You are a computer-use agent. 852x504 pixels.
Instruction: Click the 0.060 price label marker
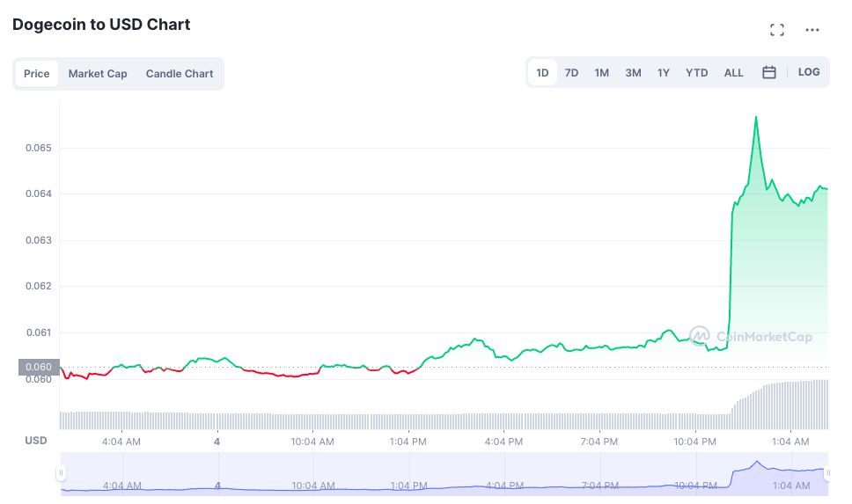pos(39,367)
